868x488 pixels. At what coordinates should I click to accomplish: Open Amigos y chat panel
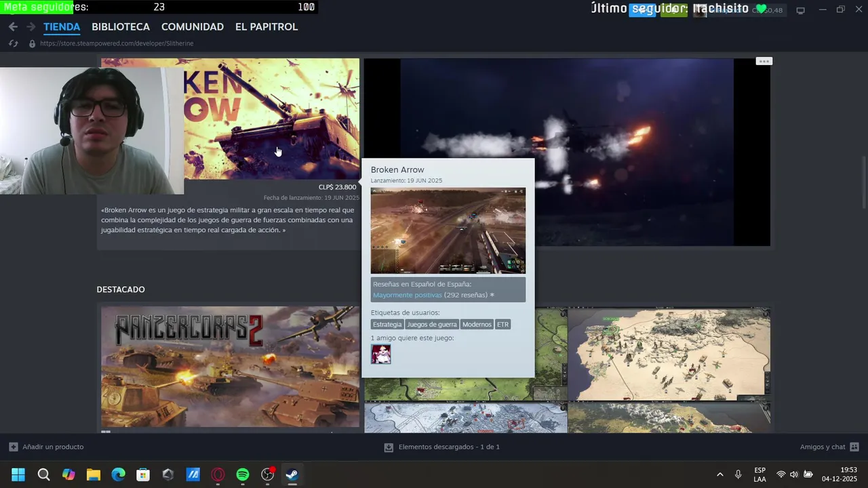coord(829,447)
